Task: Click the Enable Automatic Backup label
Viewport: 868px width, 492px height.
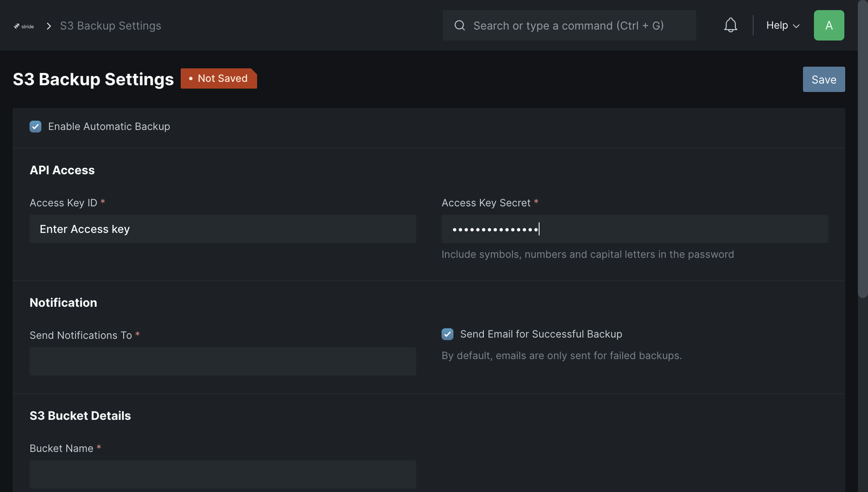Action: [x=109, y=127]
